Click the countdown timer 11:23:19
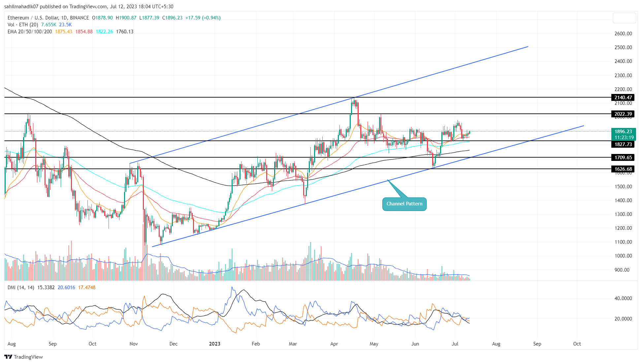 point(624,137)
